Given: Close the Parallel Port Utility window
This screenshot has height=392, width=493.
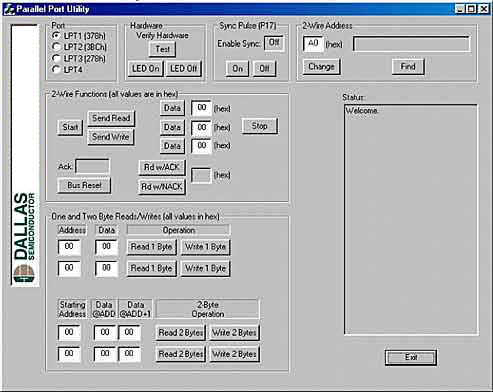Looking at the screenshot, I should (484, 9).
